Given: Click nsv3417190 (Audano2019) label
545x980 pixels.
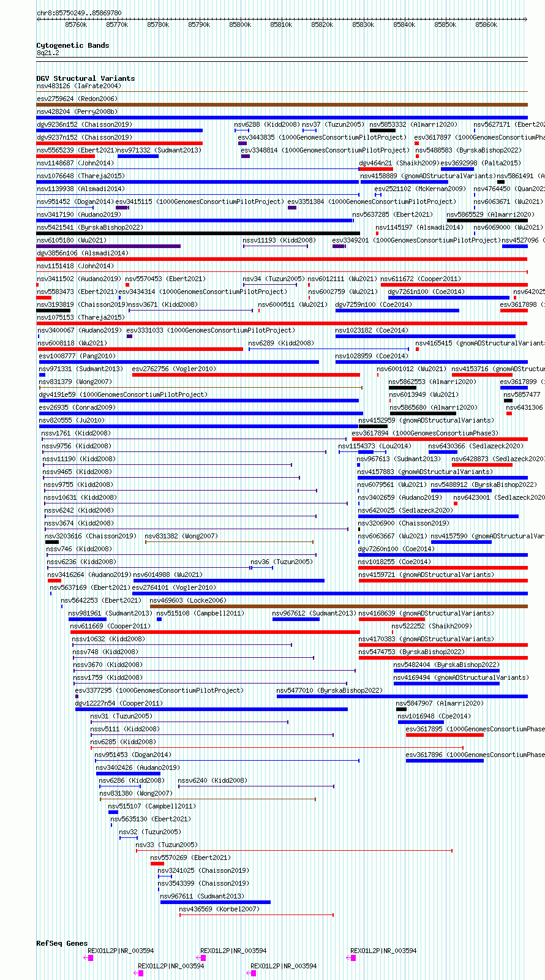Looking at the screenshot, I should [x=78, y=215].
